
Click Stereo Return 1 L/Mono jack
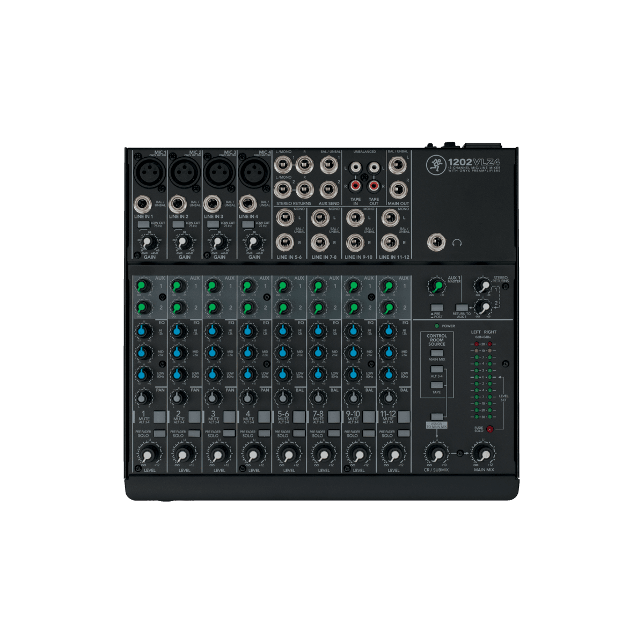click(282, 165)
